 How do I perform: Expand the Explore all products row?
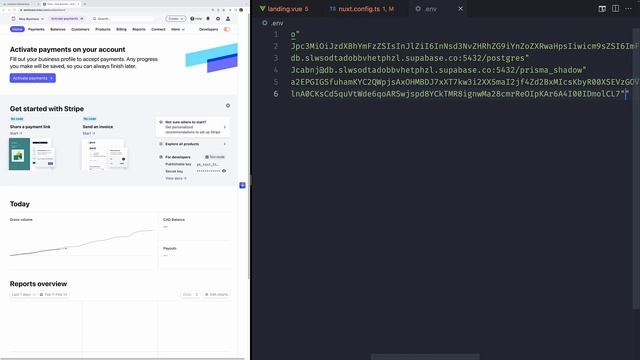click(x=193, y=144)
